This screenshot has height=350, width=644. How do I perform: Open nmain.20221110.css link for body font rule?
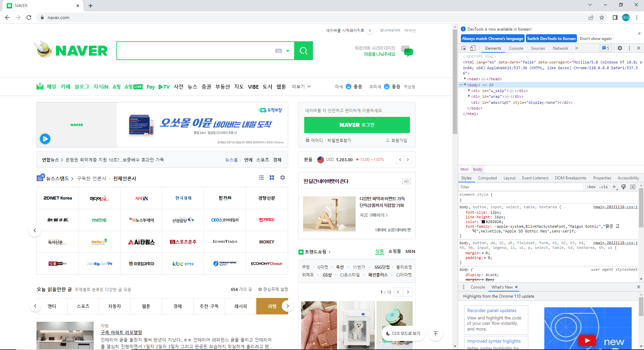point(615,207)
